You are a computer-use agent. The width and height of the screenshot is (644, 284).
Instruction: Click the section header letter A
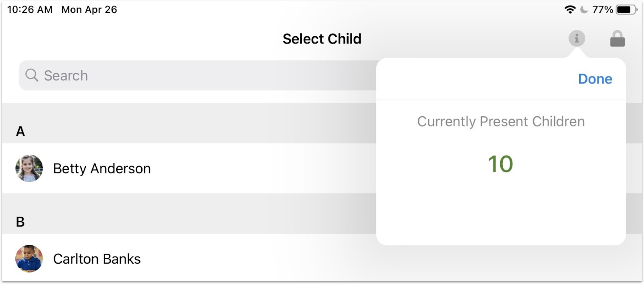[20, 131]
